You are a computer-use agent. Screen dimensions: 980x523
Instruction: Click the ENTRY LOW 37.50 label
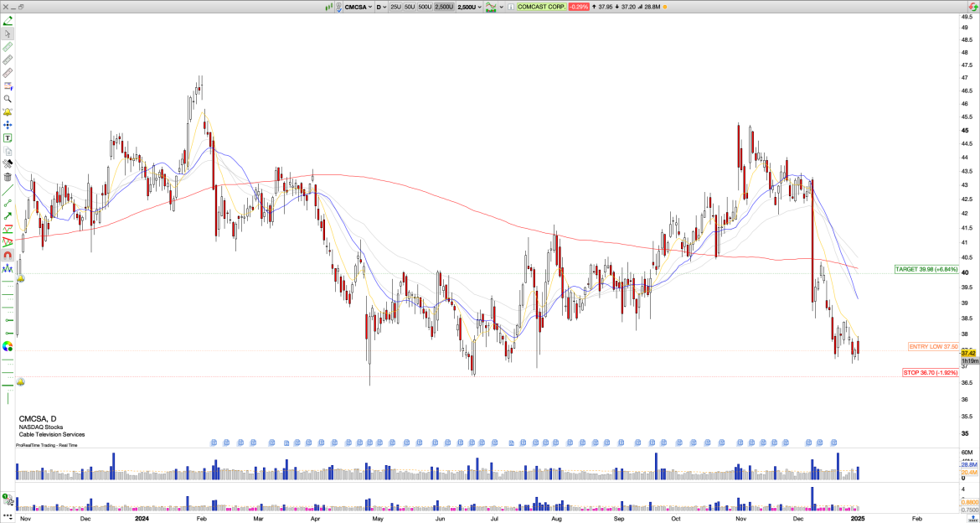tap(932, 344)
